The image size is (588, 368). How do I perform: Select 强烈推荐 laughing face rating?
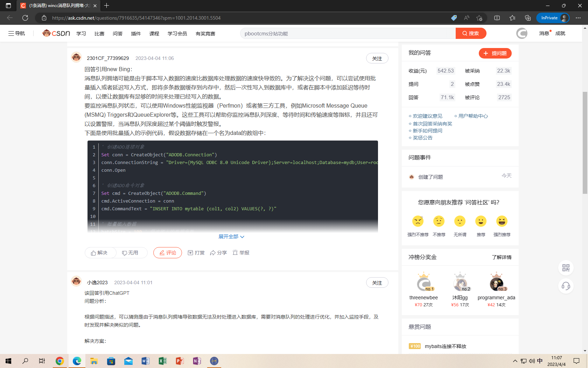(x=502, y=221)
